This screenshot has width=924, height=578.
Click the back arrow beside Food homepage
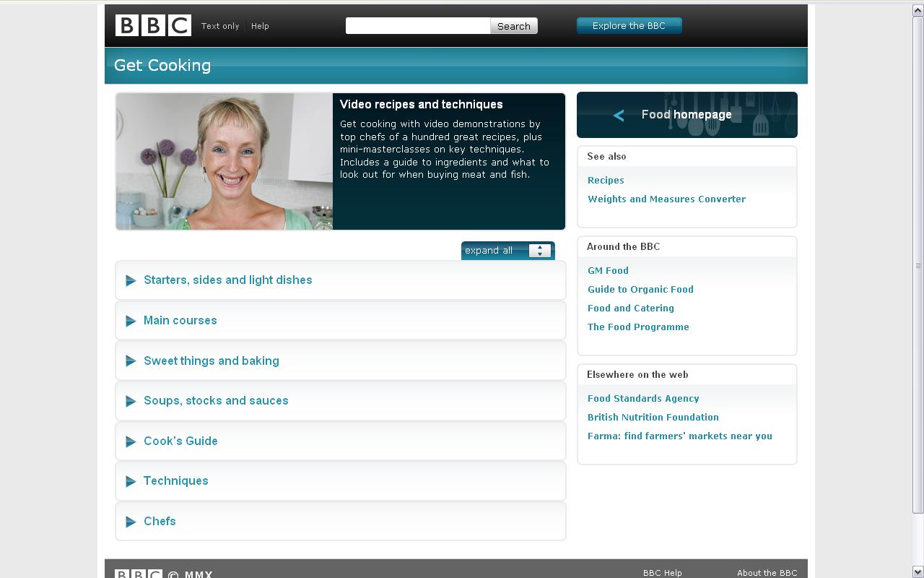[619, 115]
